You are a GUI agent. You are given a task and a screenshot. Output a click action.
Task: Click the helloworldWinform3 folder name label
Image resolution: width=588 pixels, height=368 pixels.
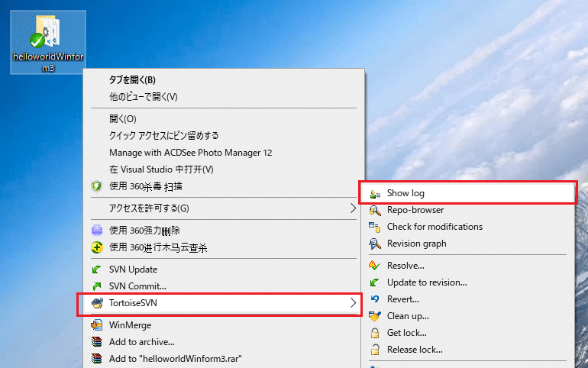(x=48, y=62)
